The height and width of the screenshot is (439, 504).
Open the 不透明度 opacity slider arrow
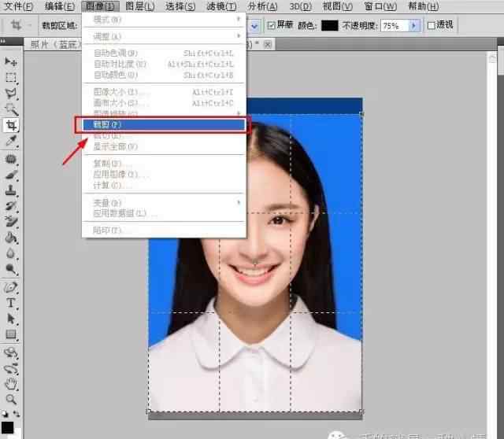click(x=414, y=25)
